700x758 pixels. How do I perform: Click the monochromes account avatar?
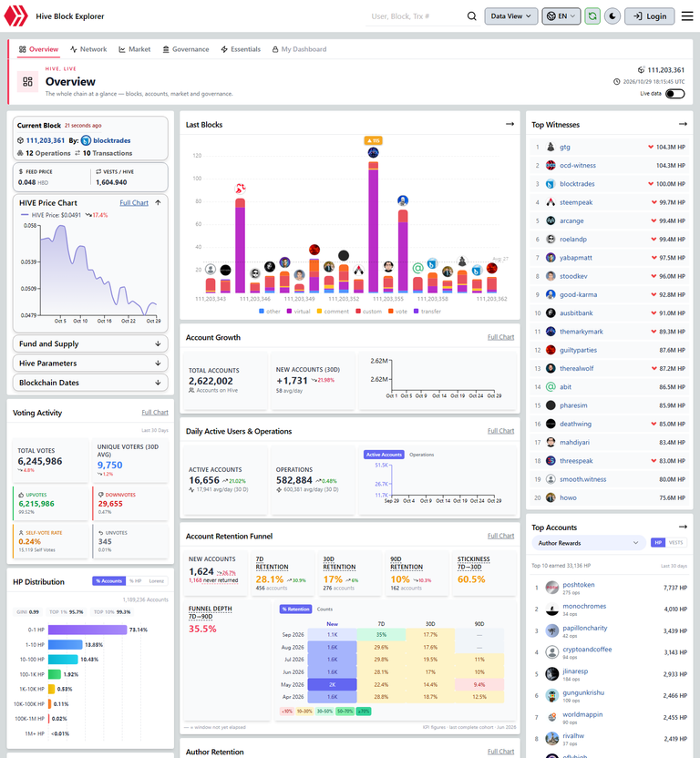(552, 609)
